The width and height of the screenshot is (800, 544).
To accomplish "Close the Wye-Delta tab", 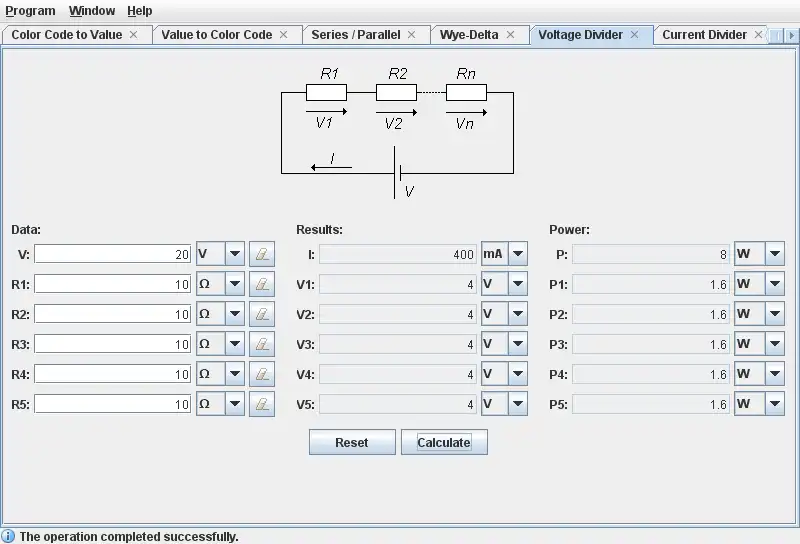I will tap(510, 35).
